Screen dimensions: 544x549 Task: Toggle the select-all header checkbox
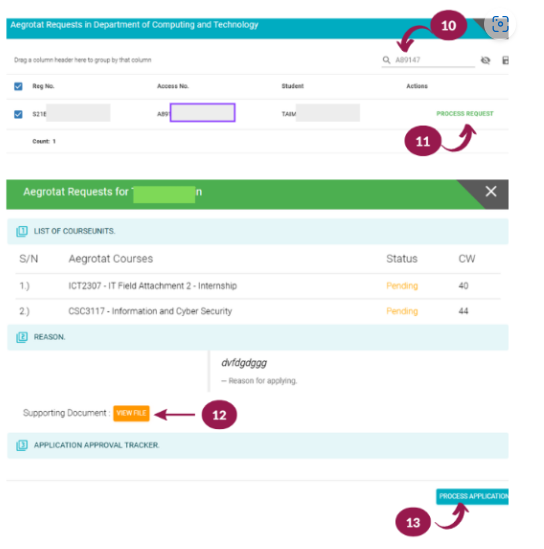tap(18, 86)
